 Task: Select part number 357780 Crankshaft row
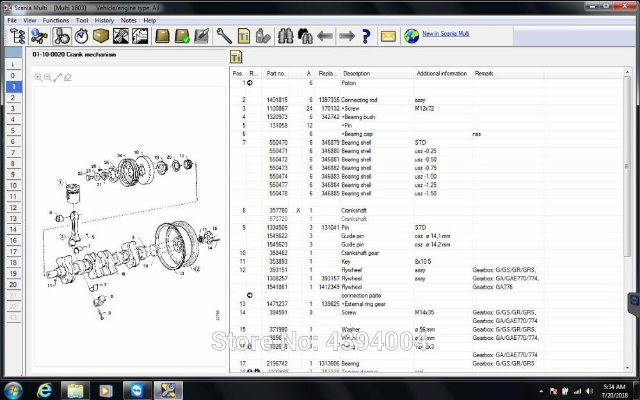pos(426,211)
